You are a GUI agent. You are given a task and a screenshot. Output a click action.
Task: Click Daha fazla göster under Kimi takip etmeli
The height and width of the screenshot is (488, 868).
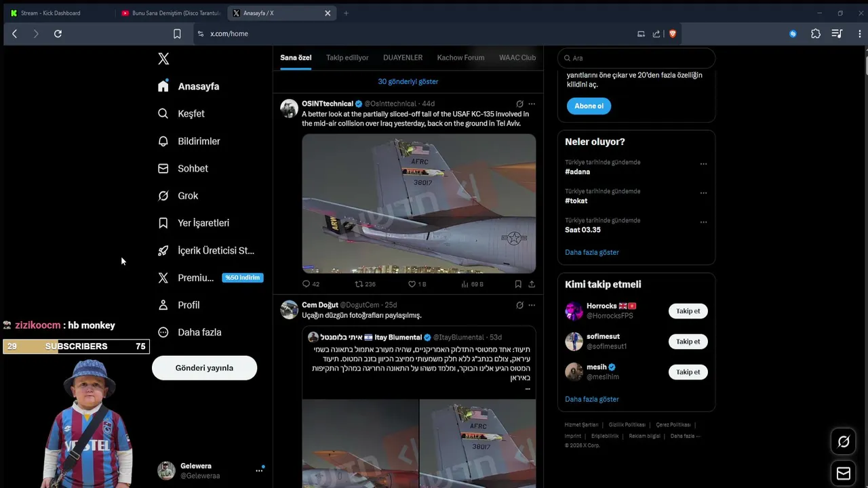(x=592, y=399)
